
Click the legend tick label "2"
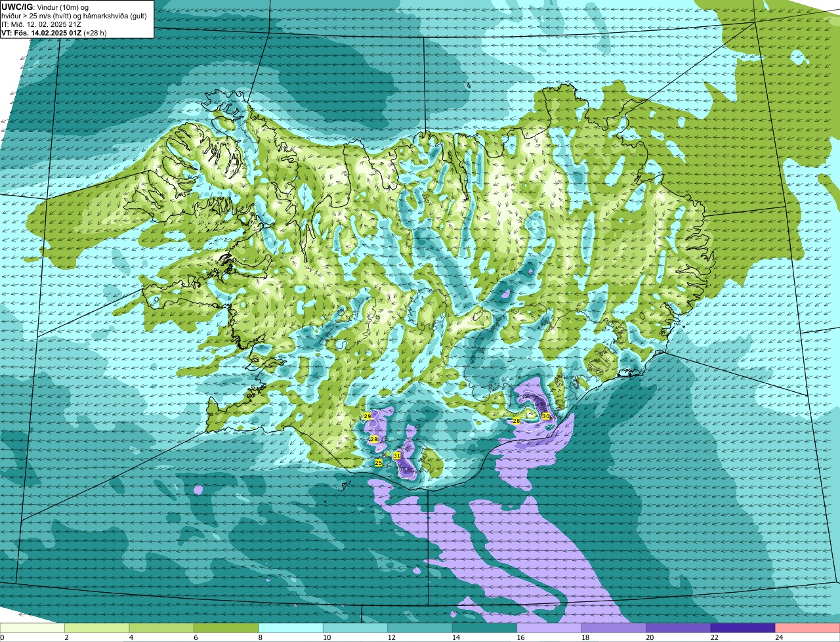[x=66, y=637]
